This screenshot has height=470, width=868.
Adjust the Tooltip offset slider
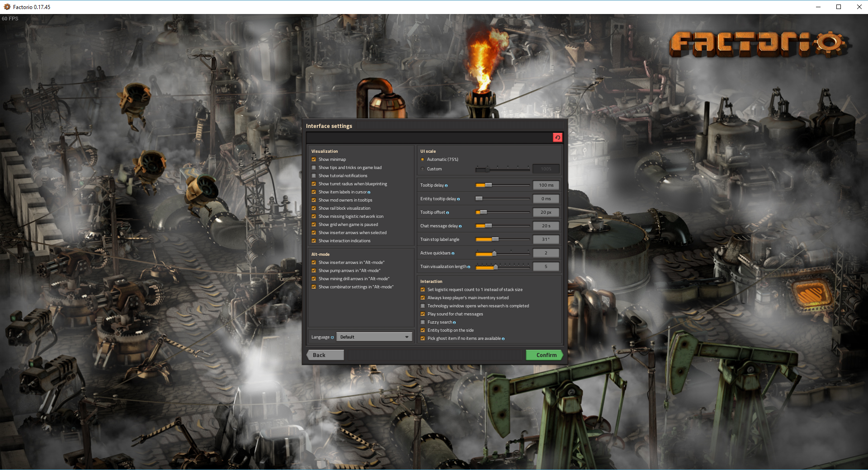pos(502,212)
